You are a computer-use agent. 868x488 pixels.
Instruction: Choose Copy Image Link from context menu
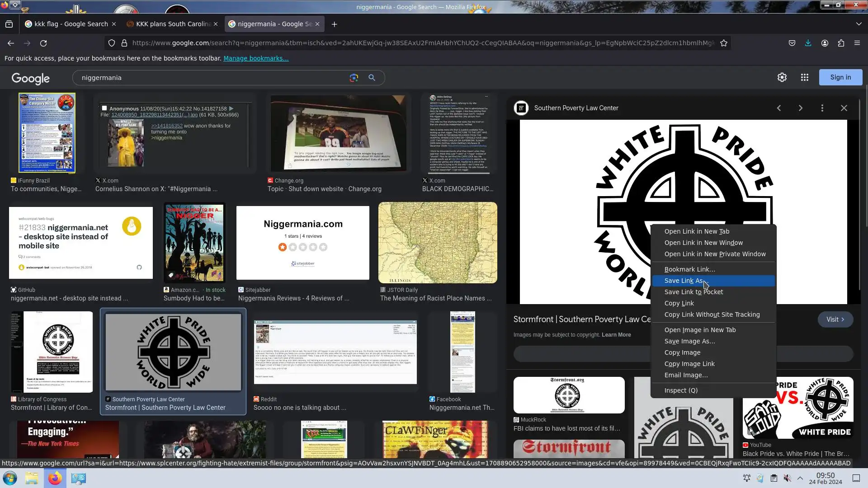point(689,364)
